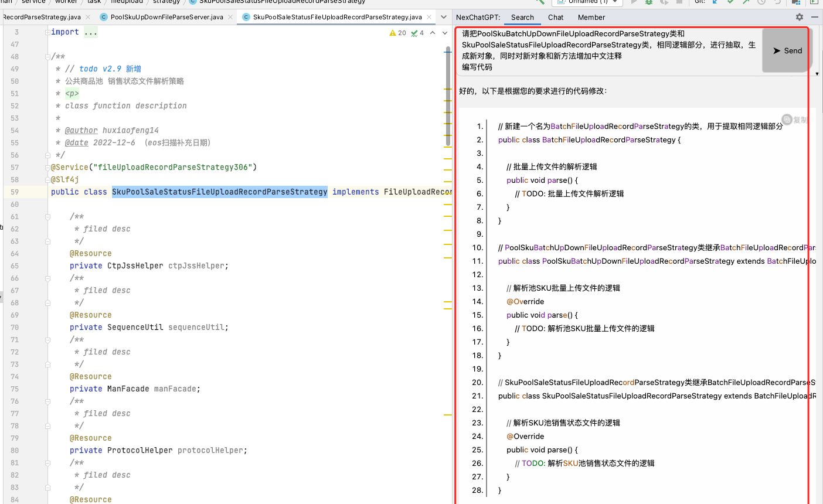Switch to the Search tab in NexChatGPT
The width and height of the screenshot is (823, 504).
(x=522, y=18)
